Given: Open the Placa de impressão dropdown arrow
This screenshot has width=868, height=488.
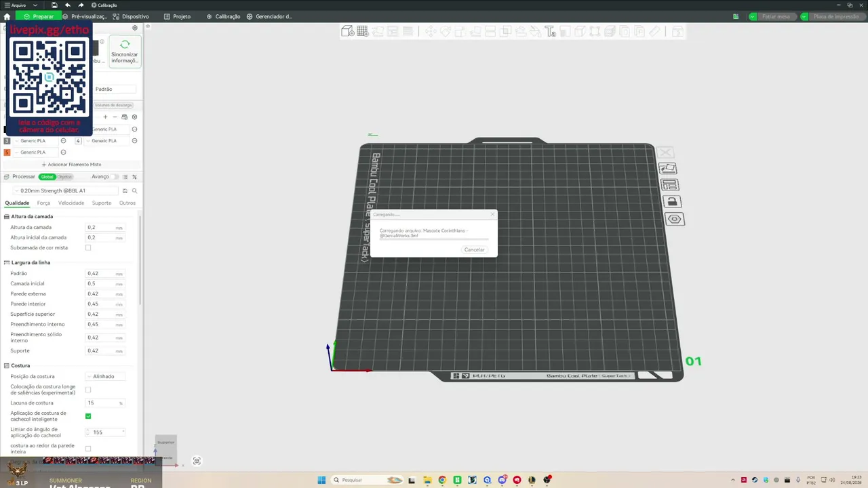Looking at the screenshot, I should coord(804,16).
